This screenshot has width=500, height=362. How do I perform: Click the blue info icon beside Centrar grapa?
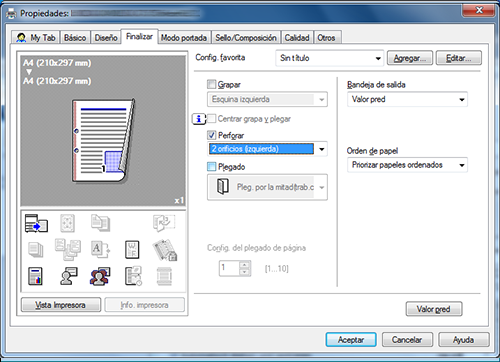pyautogui.click(x=199, y=119)
